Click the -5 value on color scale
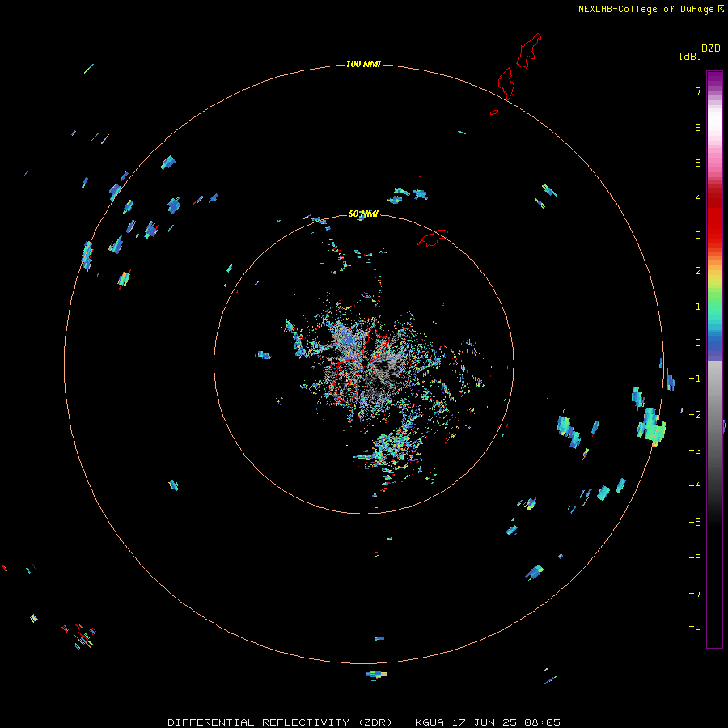This screenshot has height=728, width=728. [x=695, y=523]
